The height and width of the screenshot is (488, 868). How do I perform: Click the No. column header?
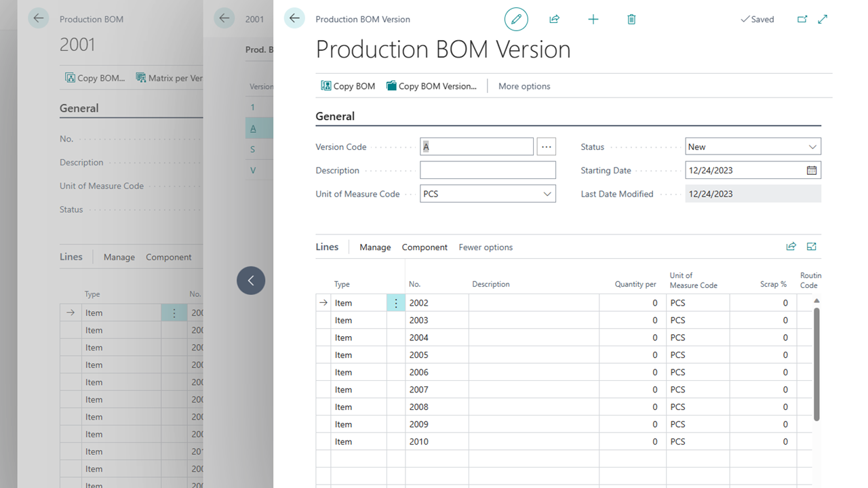click(x=414, y=284)
